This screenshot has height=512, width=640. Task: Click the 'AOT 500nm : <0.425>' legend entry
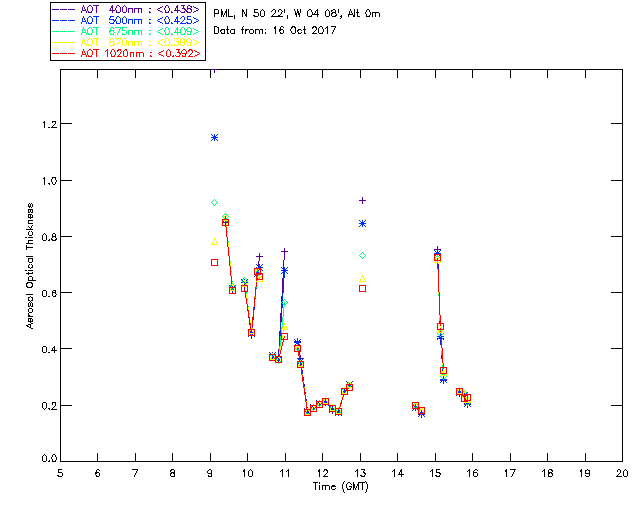tap(127, 20)
